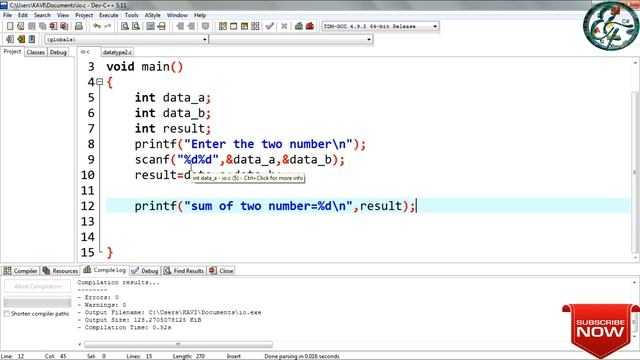This screenshot has width=640, height=360.
Task: Click the Find magnifier icon
Action: [x=125, y=26]
